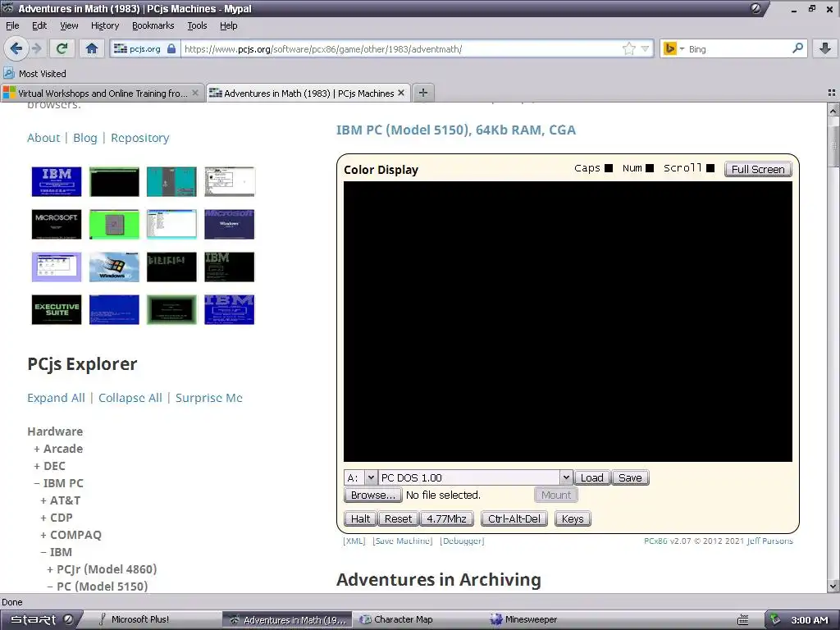
Task: Open the Help menu
Action: click(229, 25)
